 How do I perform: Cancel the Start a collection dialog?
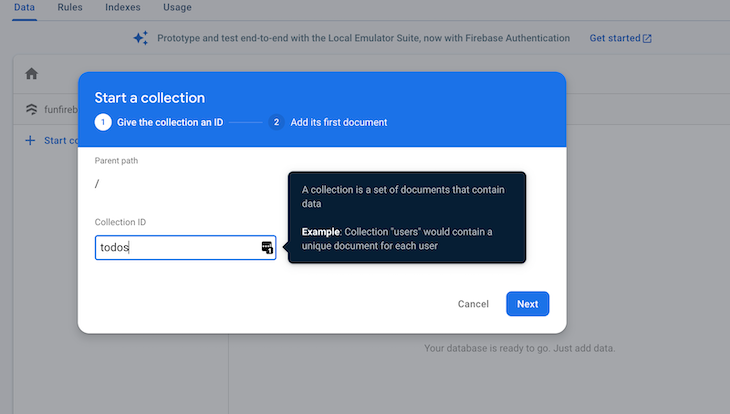(473, 304)
